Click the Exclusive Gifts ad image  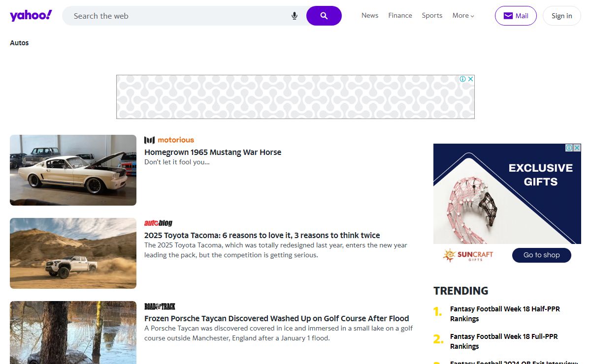(x=507, y=194)
